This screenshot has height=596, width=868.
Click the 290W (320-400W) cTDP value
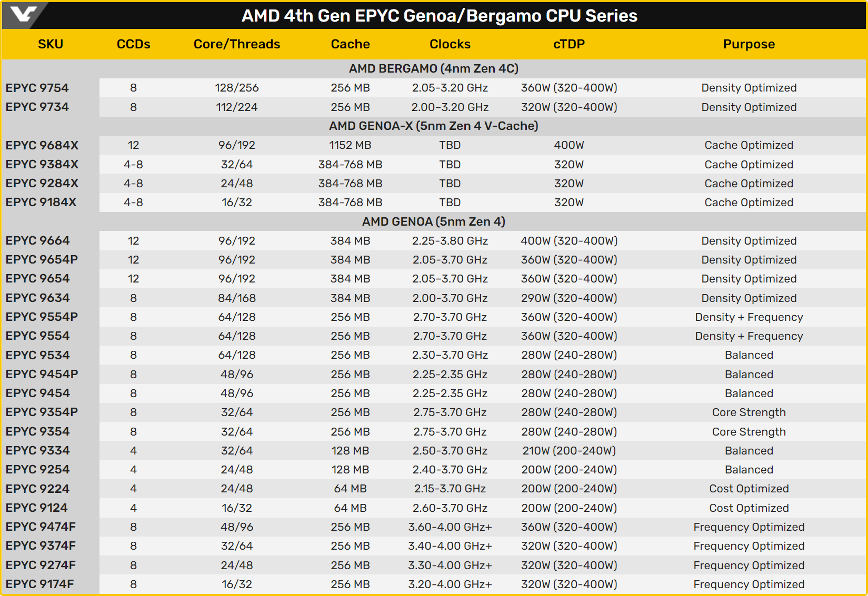(569, 298)
